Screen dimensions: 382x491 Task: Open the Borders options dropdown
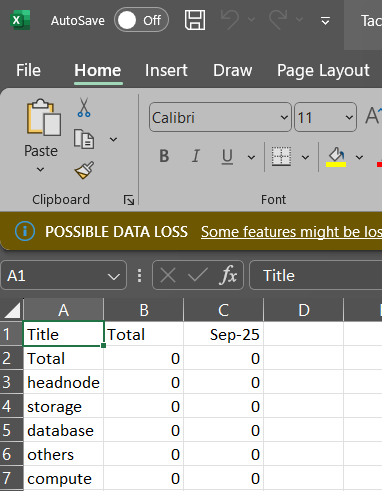pyautogui.click(x=305, y=157)
